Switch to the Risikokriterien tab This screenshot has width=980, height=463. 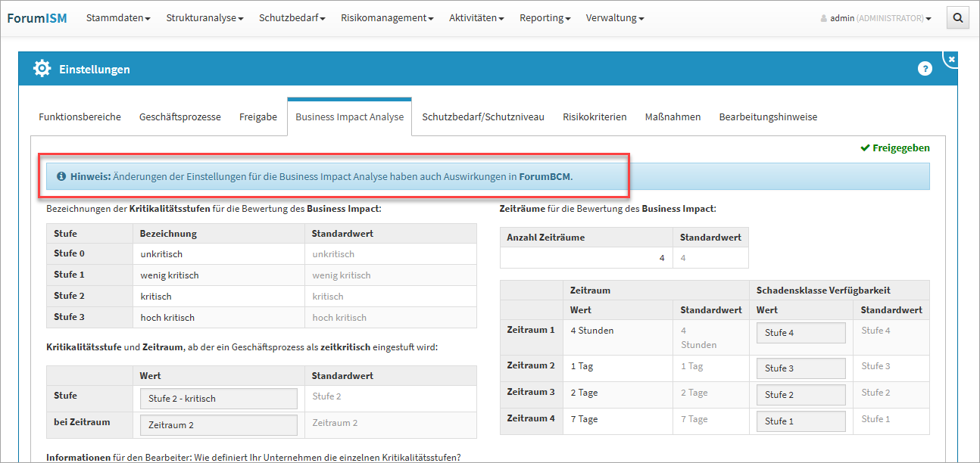pyautogui.click(x=595, y=117)
